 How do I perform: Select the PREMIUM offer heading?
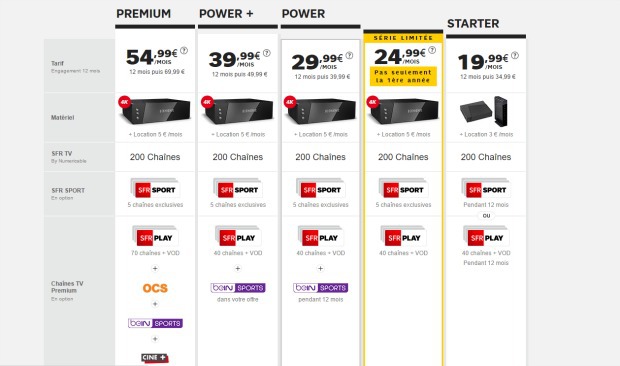point(144,14)
